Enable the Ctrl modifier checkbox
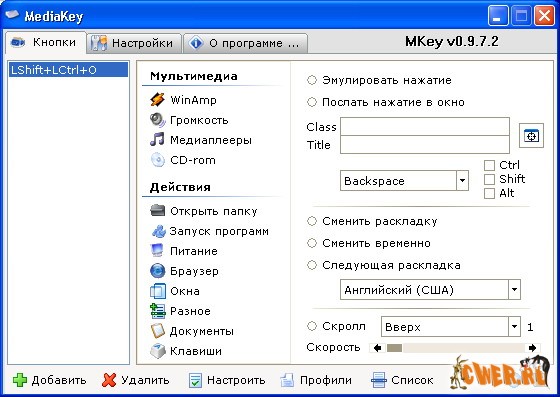This screenshot has height=397, width=560. (x=489, y=165)
